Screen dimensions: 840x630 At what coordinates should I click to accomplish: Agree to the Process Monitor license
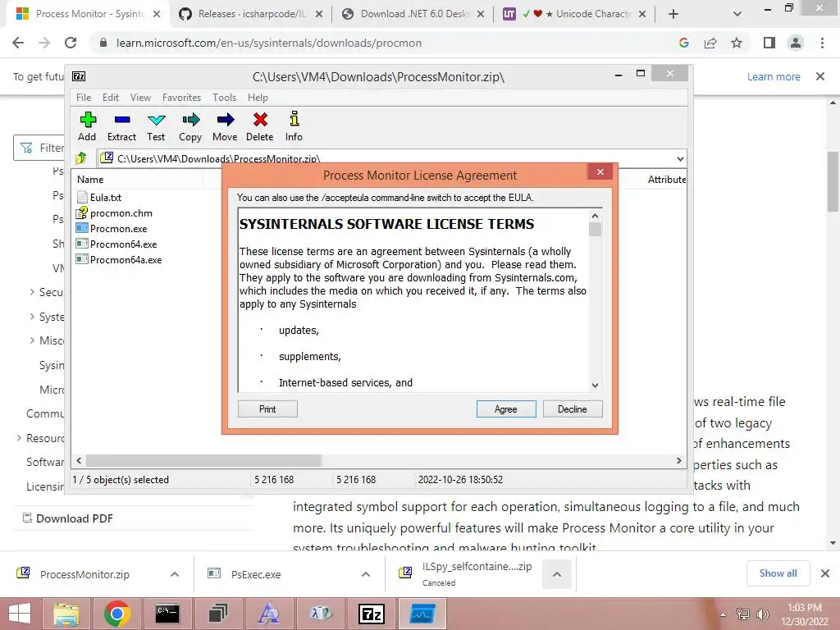[506, 409]
